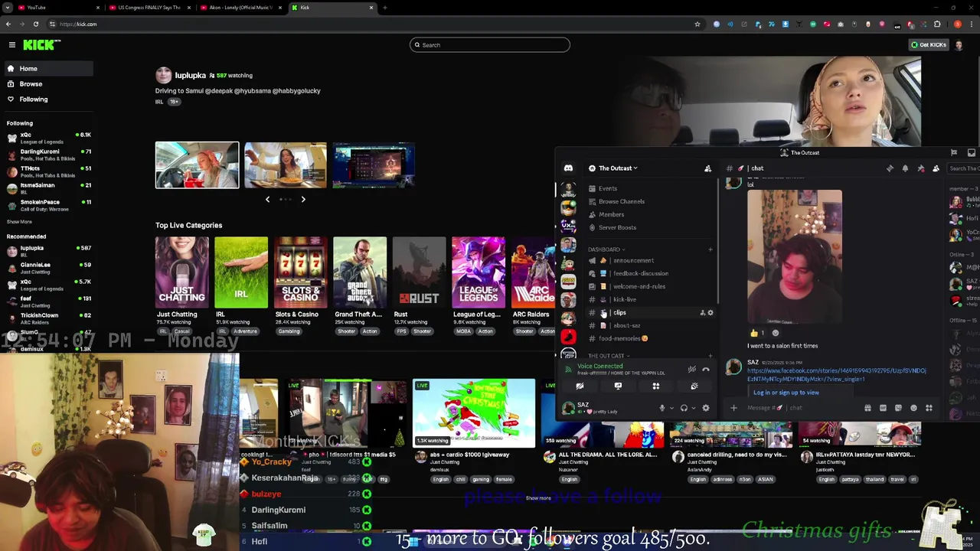This screenshot has width=980, height=551.
Task: Open xQc channel in Following list
Action: coord(47,138)
